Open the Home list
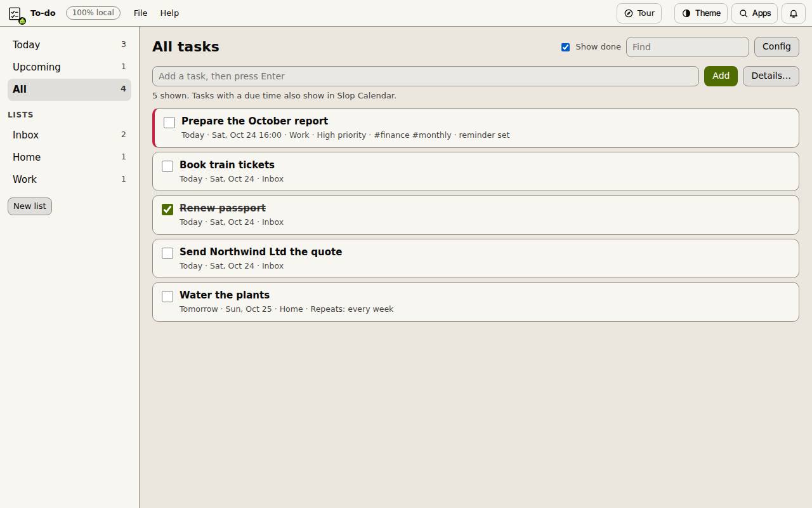The height and width of the screenshot is (508, 812). [x=69, y=157]
